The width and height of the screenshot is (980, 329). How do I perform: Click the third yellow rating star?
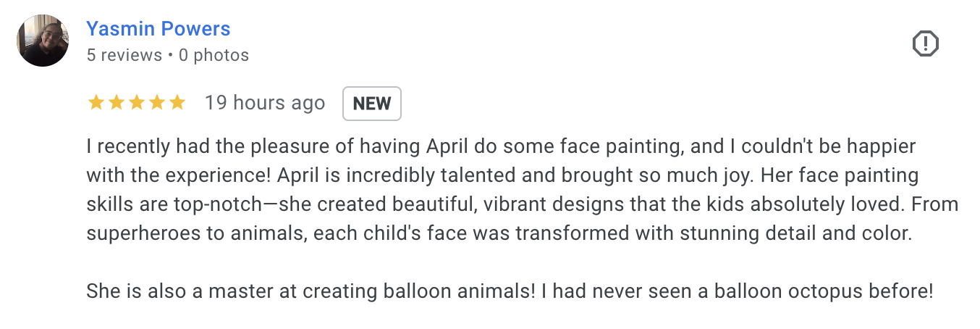coord(136,103)
